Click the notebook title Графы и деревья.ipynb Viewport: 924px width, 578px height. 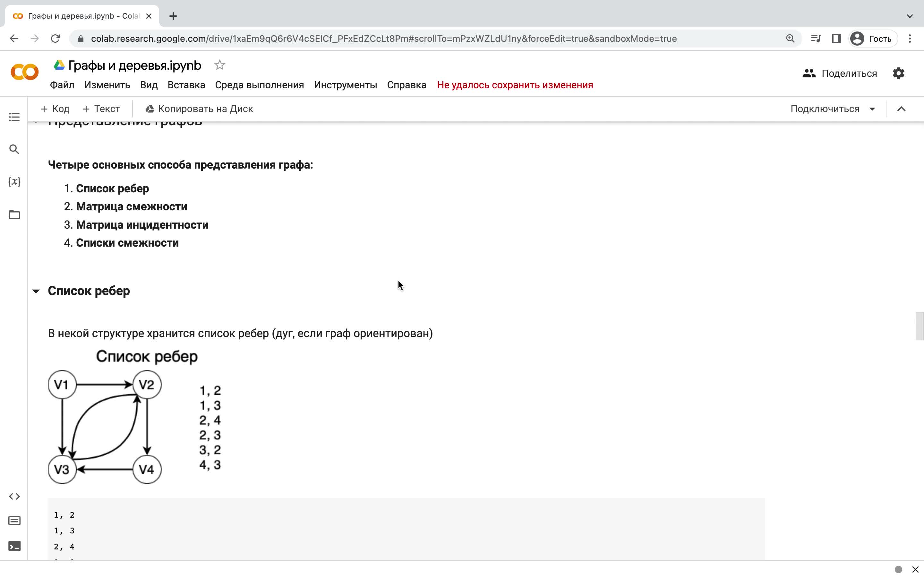[x=134, y=66]
